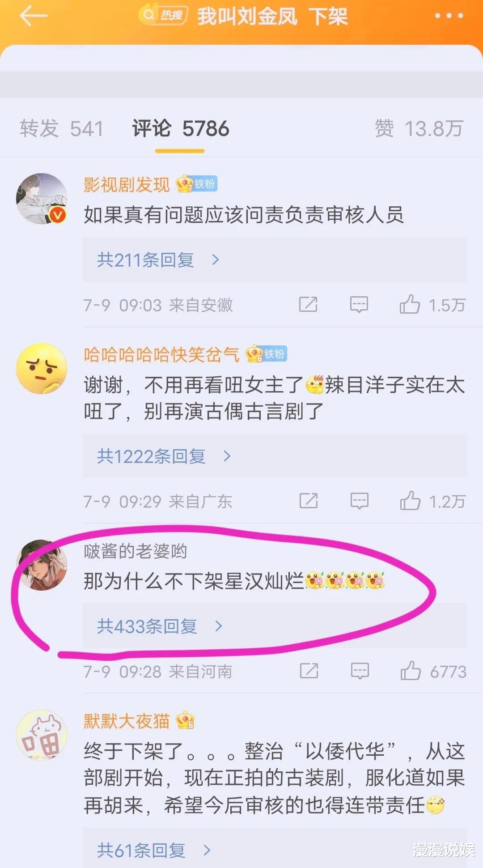Like the 影视剧发现 comment with 1.5万 likes
Viewport: 483px width, 868px height.
click(432, 305)
